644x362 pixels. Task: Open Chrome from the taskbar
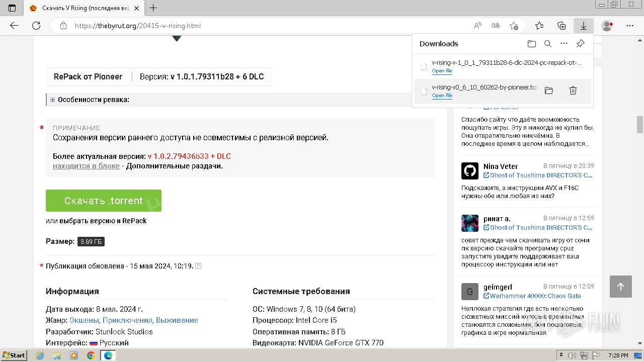91,355
